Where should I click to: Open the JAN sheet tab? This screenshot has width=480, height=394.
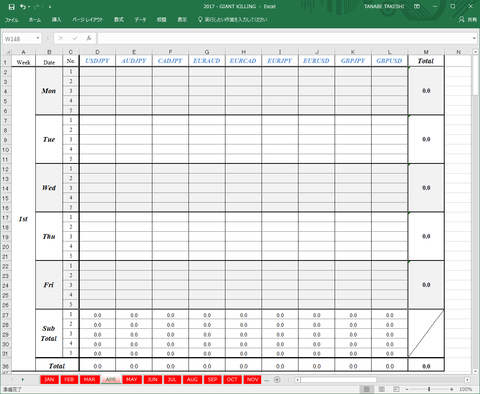[x=49, y=380]
